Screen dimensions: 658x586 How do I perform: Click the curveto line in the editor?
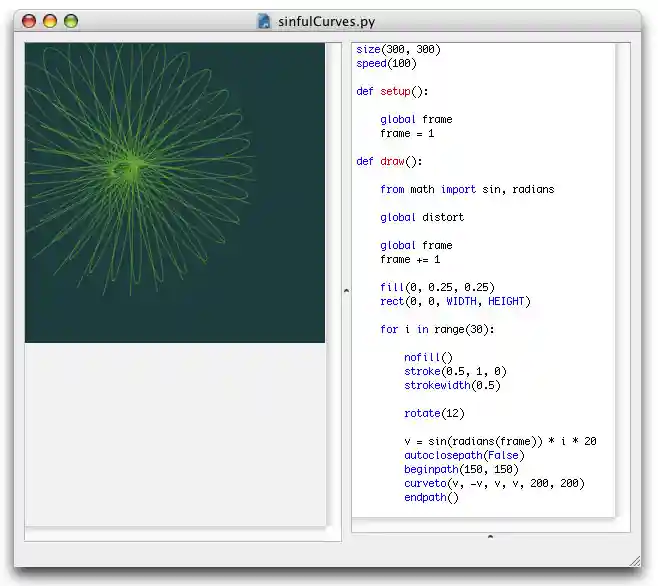tap(494, 483)
